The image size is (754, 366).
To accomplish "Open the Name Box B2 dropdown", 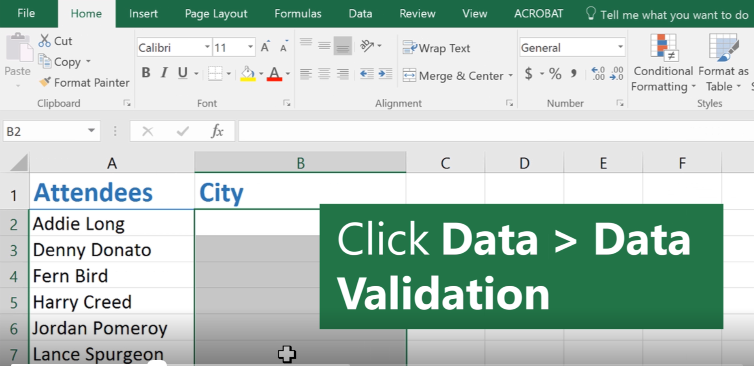I will point(91,131).
